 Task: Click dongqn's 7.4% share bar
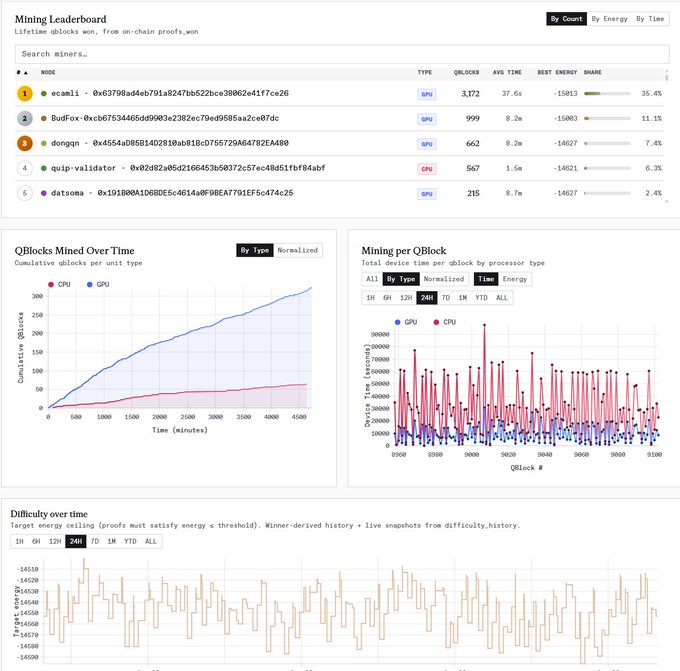coord(607,143)
